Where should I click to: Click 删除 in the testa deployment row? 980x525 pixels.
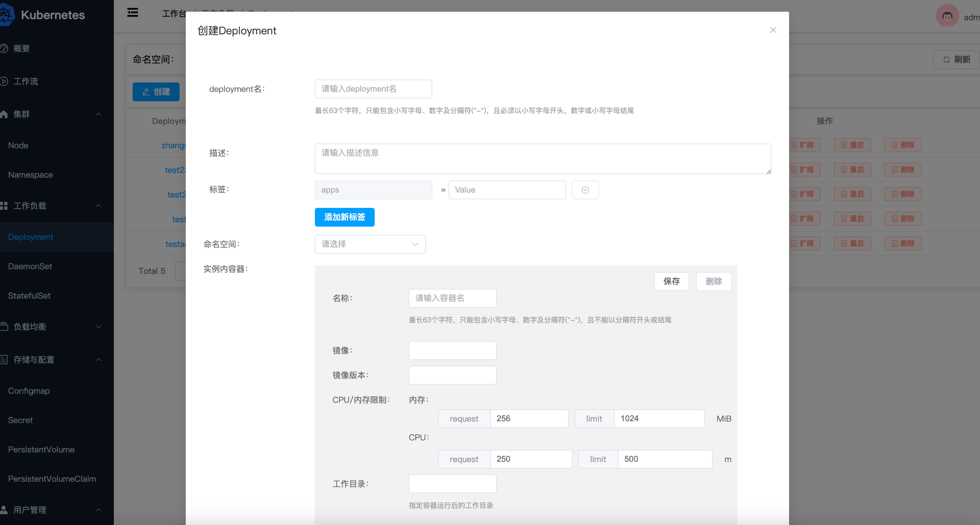tap(903, 243)
